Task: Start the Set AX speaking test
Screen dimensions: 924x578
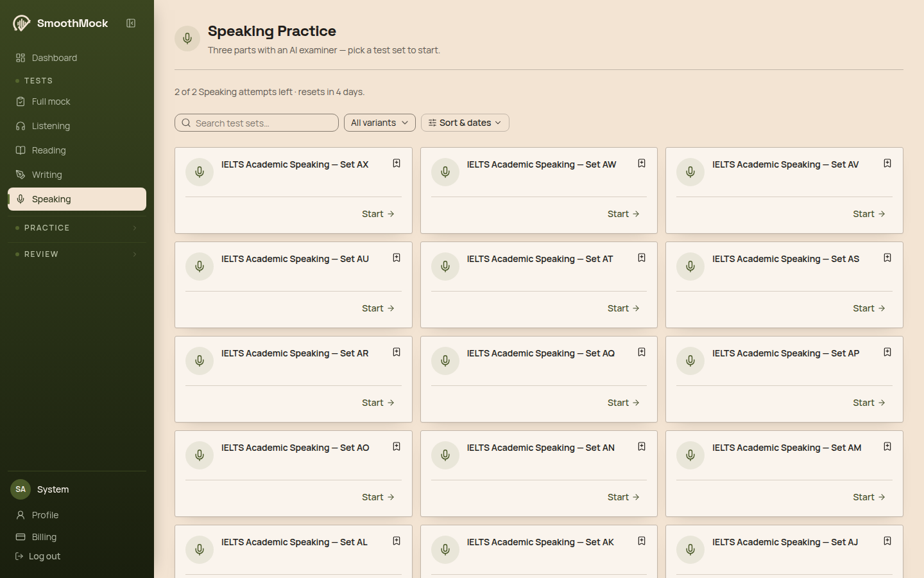Action: [x=378, y=214]
